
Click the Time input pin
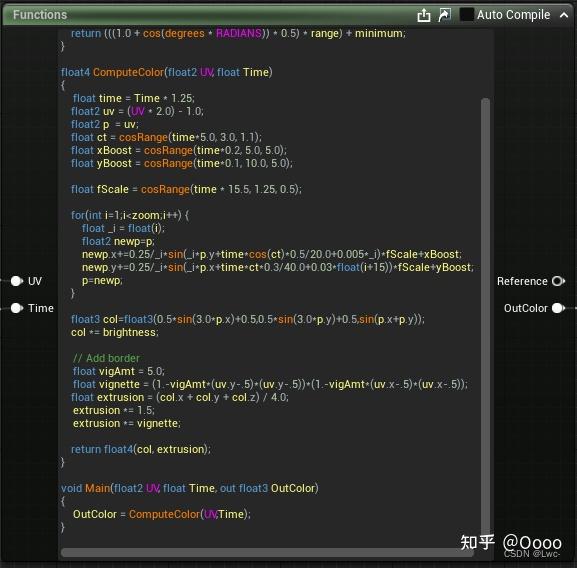coord(17,308)
